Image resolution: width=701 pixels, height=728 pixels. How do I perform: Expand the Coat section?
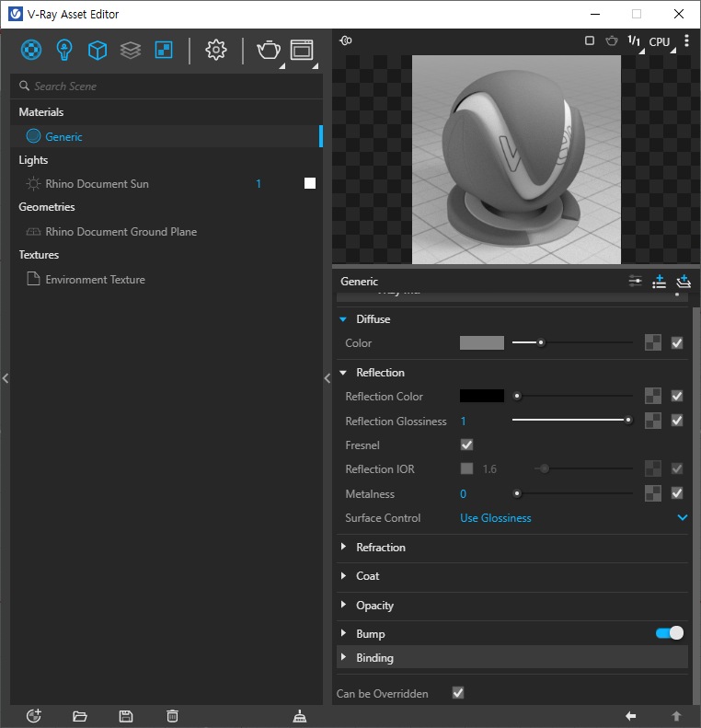coord(343,576)
